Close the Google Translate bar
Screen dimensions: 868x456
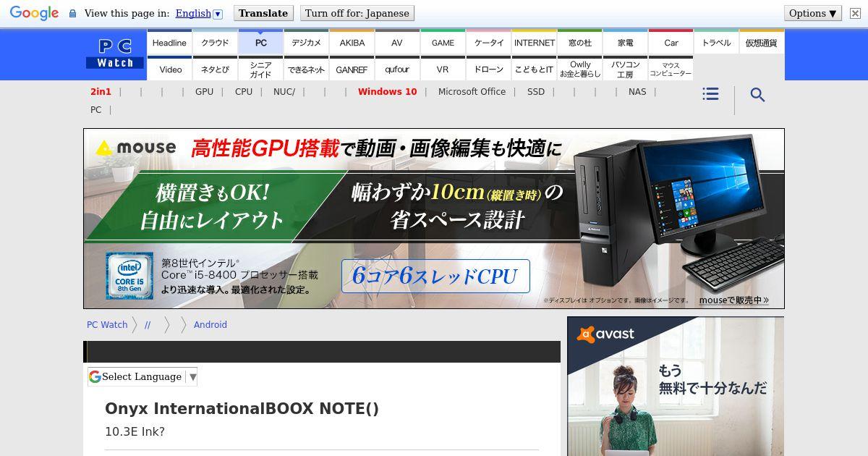tap(854, 13)
